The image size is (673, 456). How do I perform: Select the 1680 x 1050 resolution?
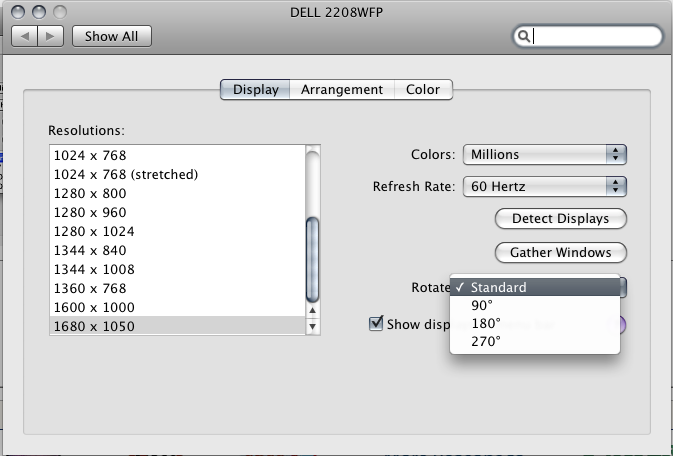(x=177, y=326)
